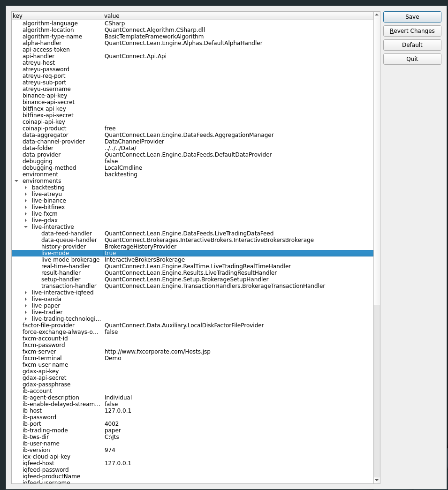Select the algorithm-location key
The height and width of the screenshot is (490, 448).
pyautogui.click(x=48, y=30)
